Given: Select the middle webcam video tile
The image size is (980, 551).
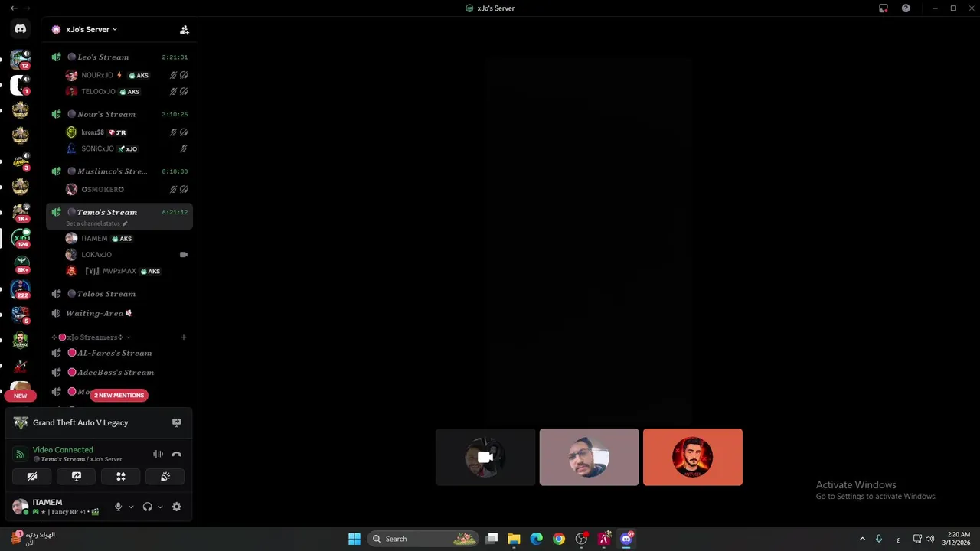Looking at the screenshot, I should coord(589,457).
